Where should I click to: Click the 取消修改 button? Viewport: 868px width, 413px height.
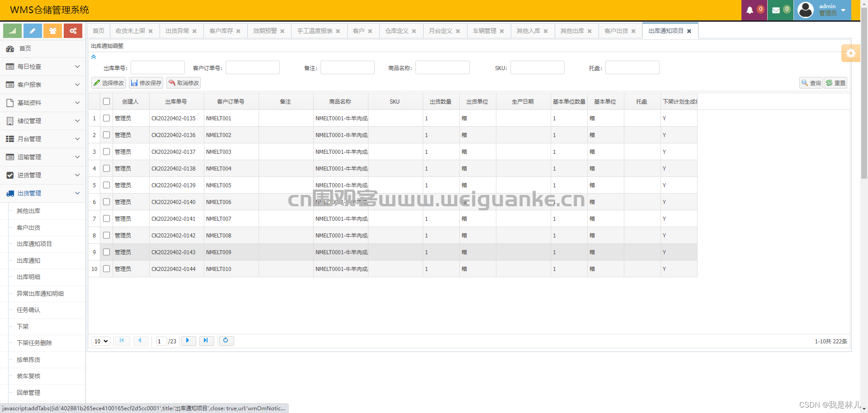pyautogui.click(x=184, y=83)
